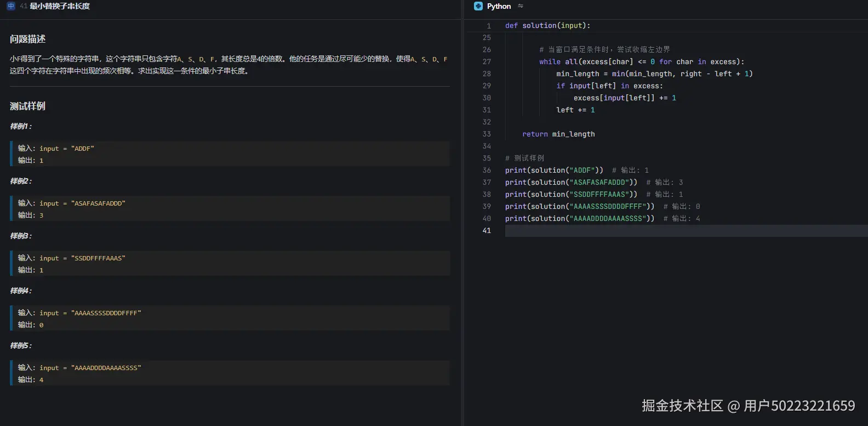Screen dimensions: 868x426
Task: Click the 问题描述 heading
Action: click(28, 39)
